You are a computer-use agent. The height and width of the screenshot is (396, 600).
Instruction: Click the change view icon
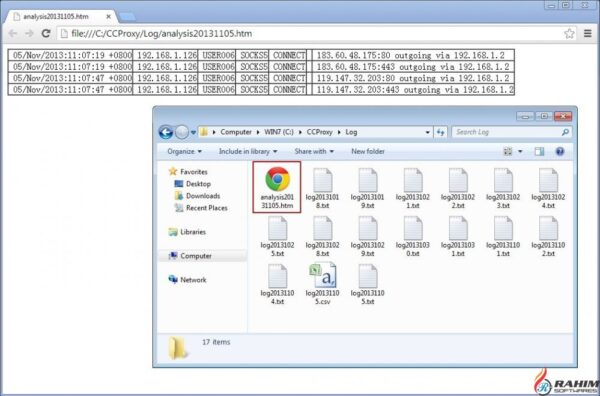(508, 152)
